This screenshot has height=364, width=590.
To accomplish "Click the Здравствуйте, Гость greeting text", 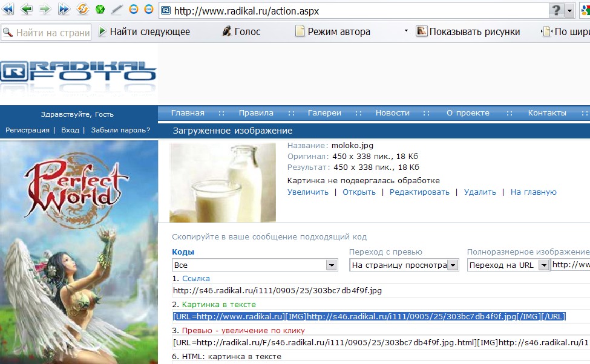I will pos(77,114).
